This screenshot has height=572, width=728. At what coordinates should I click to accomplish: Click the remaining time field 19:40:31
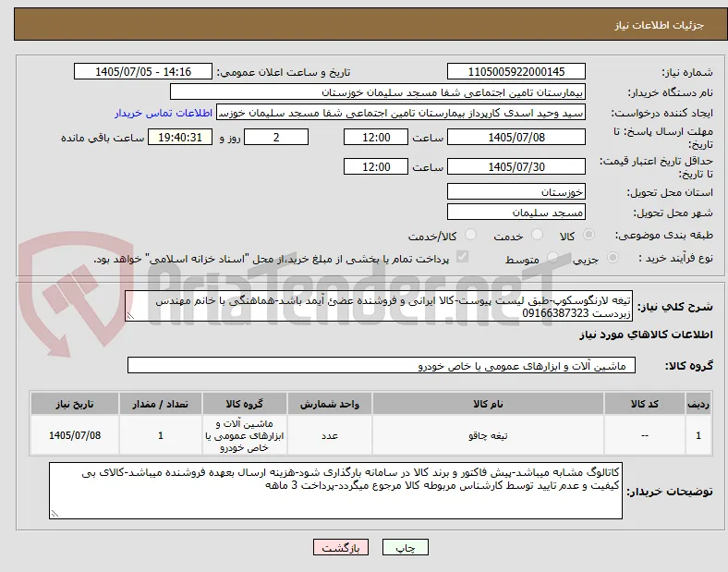[x=180, y=138]
